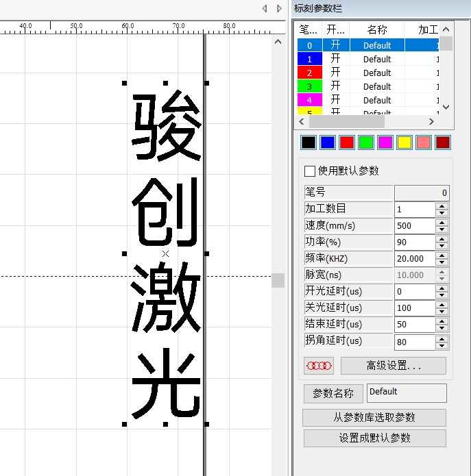Screen dimensions: 471x476
Task: Increase 频率 with up spinner
Action: (442, 255)
